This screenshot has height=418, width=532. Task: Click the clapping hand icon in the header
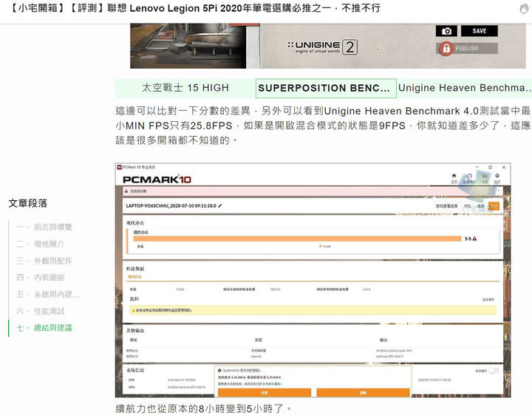tap(524, 9)
